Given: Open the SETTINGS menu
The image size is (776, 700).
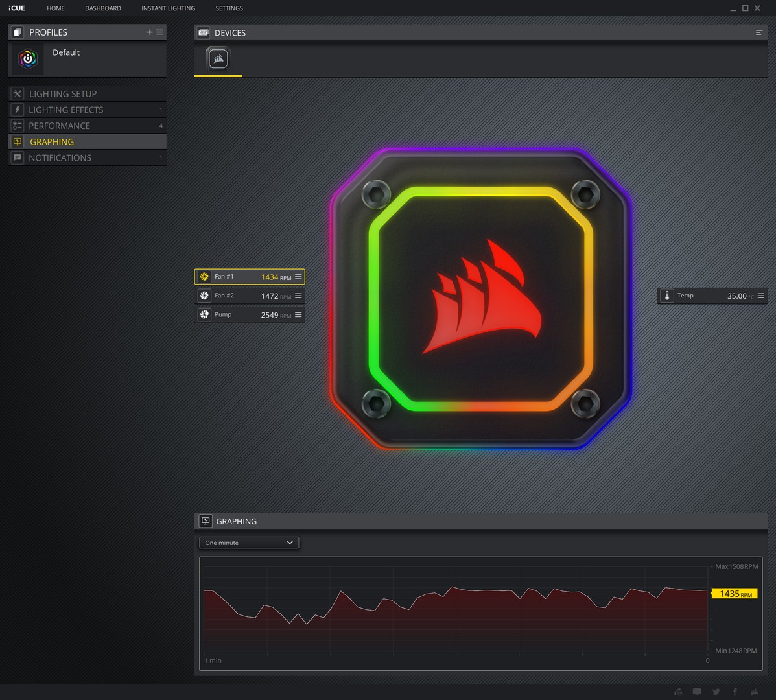Looking at the screenshot, I should tap(229, 8).
